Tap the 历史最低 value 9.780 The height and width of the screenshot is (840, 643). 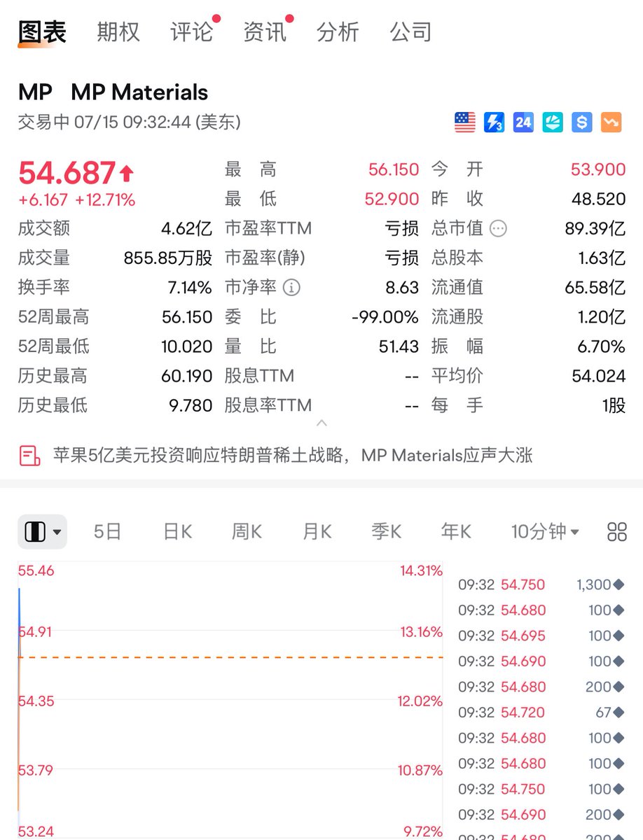191,405
